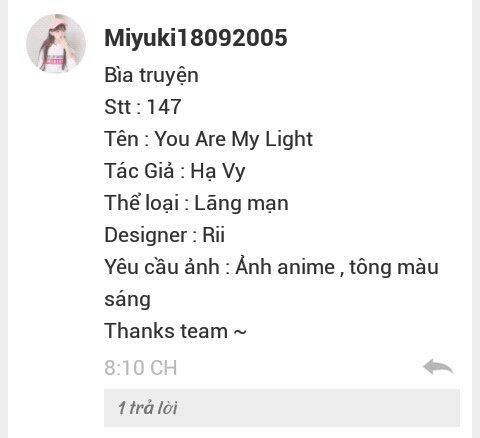Screen dimensions: 480x438
Task: Click the "Designer" label
Action: (x=146, y=235)
